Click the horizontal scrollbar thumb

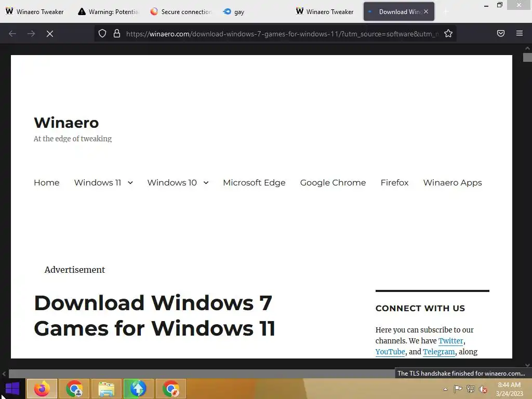[x=202, y=374]
